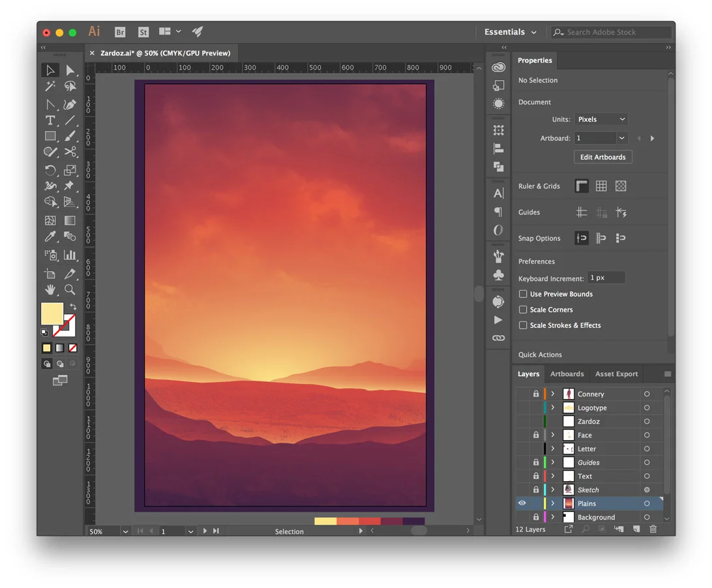Screen dimensions: 712x588
Task: Enable Scale Corners checkbox
Action: (x=523, y=310)
